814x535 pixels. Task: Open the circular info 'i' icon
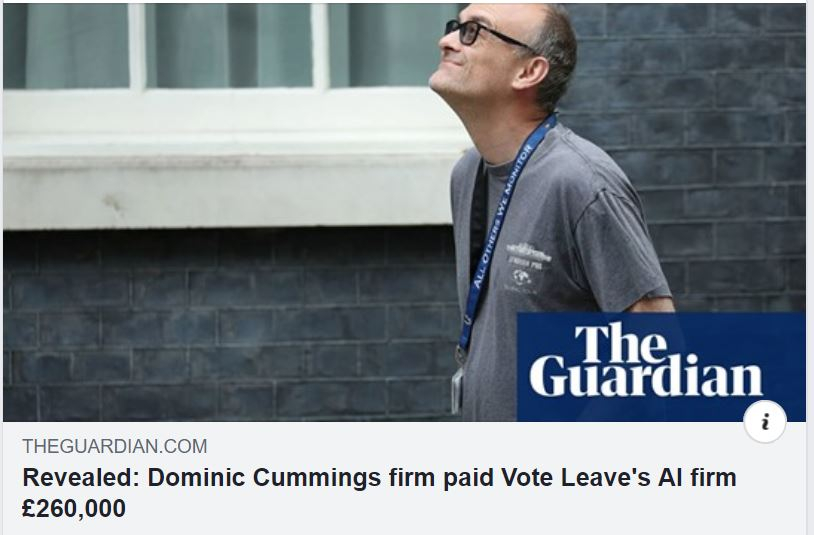tap(765, 421)
